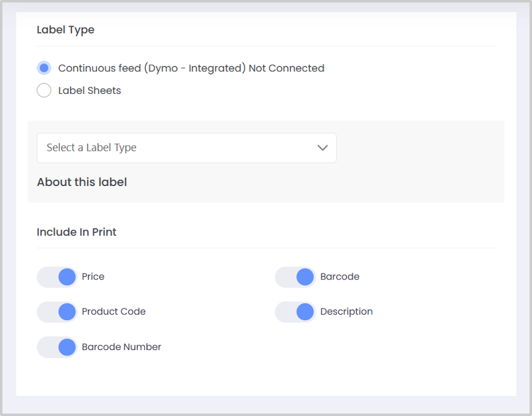Click the 'Label Type' section heading

point(65,30)
